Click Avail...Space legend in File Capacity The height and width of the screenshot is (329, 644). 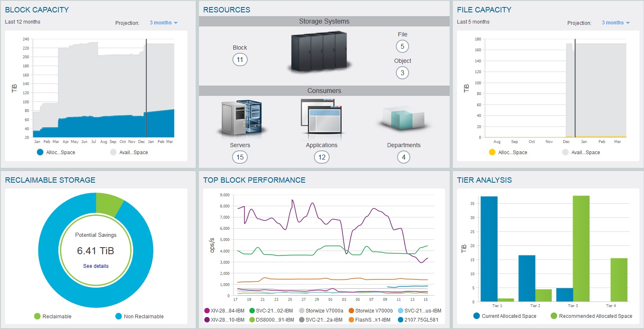(581, 152)
